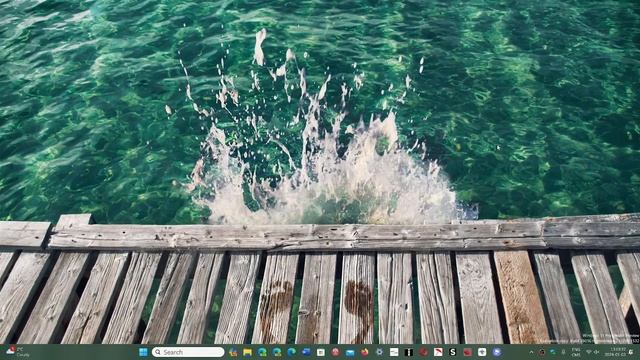Show hidden system tray icons

531,352
